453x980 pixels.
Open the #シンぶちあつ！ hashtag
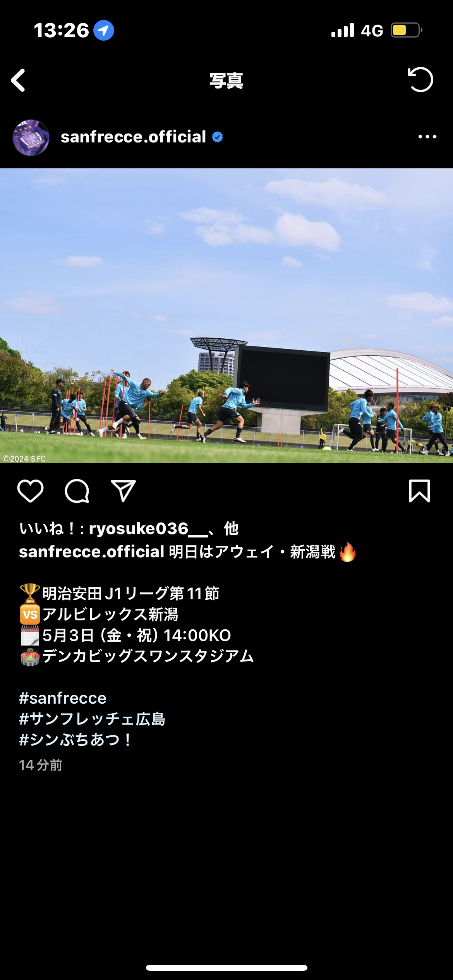click(76, 740)
